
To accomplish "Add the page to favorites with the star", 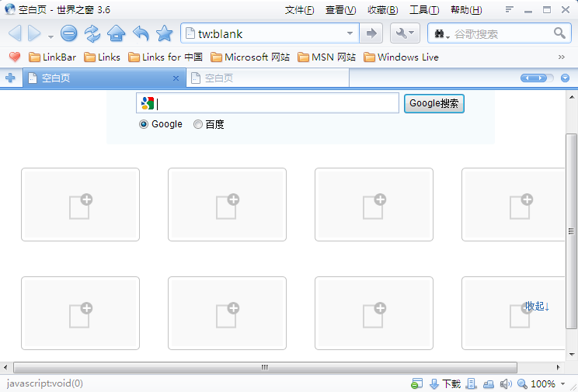I will (x=165, y=33).
